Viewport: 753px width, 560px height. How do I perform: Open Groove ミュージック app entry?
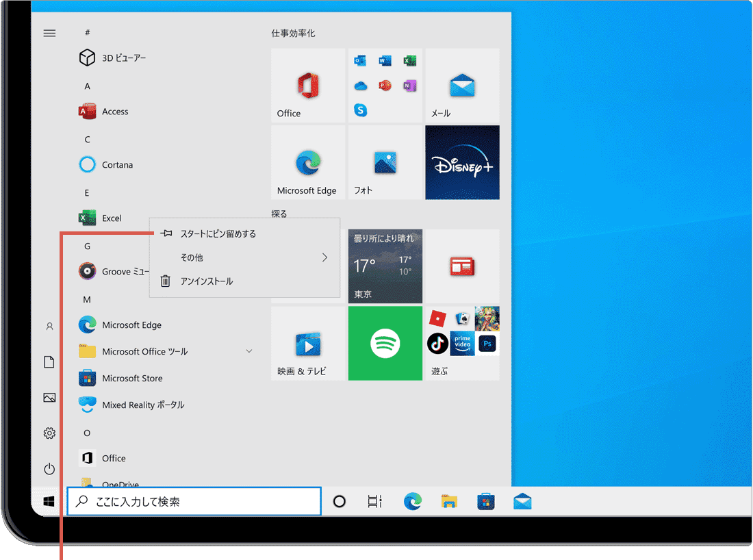point(114,271)
